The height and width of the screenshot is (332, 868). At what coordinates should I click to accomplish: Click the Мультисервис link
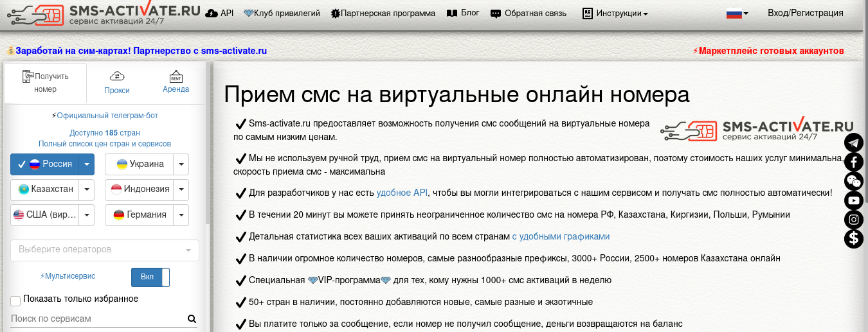tap(68, 276)
